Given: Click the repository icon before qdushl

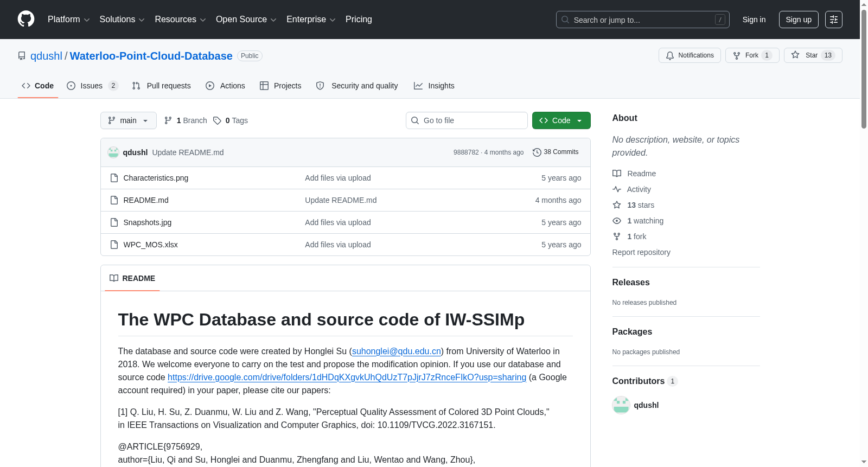Looking at the screenshot, I should (x=22, y=56).
